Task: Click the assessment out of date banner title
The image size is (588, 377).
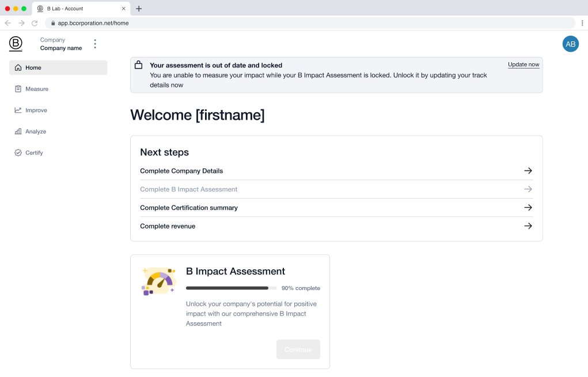Action: (216, 65)
